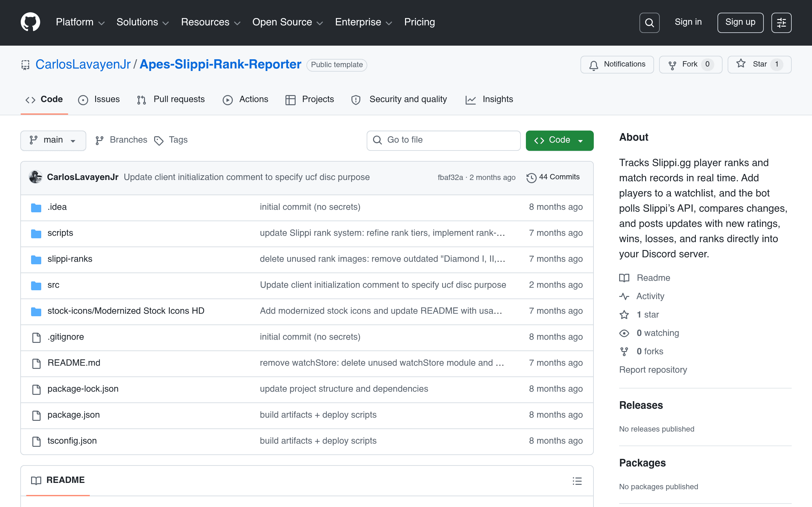Click the Notifications bell button
Screen dimensions: 812x507
617,64
